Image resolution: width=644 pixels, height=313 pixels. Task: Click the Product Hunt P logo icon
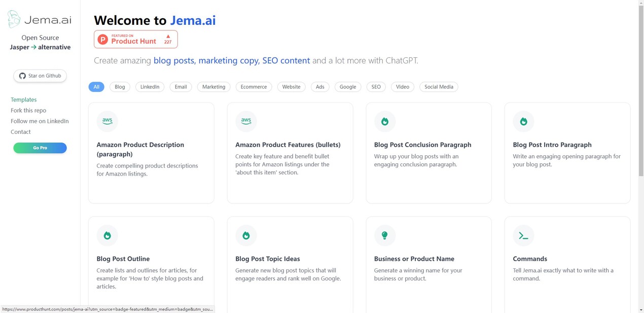103,40
